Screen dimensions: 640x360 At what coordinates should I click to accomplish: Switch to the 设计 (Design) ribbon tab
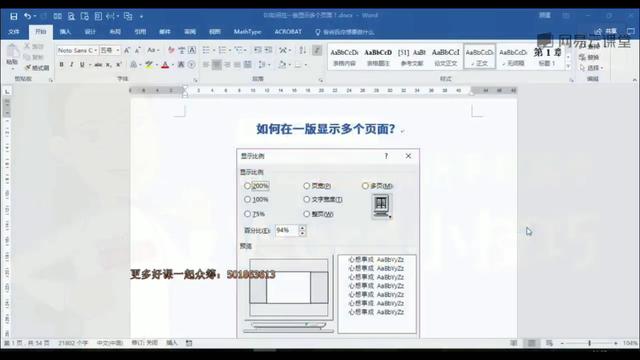(90, 32)
